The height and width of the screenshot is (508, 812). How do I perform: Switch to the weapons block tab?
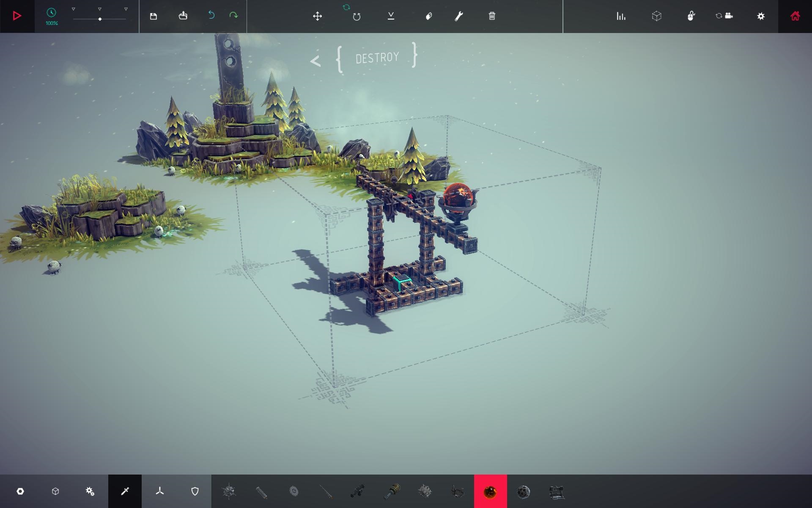pyautogui.click(x=125, y=491)
